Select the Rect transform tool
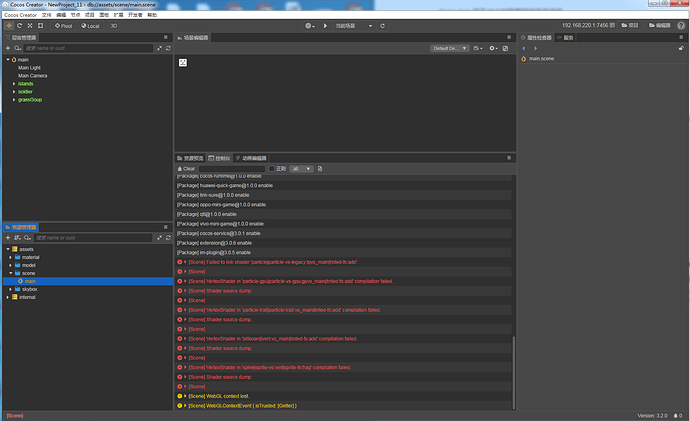Screen dimensions: 690x421 click(x=40, y=26)
